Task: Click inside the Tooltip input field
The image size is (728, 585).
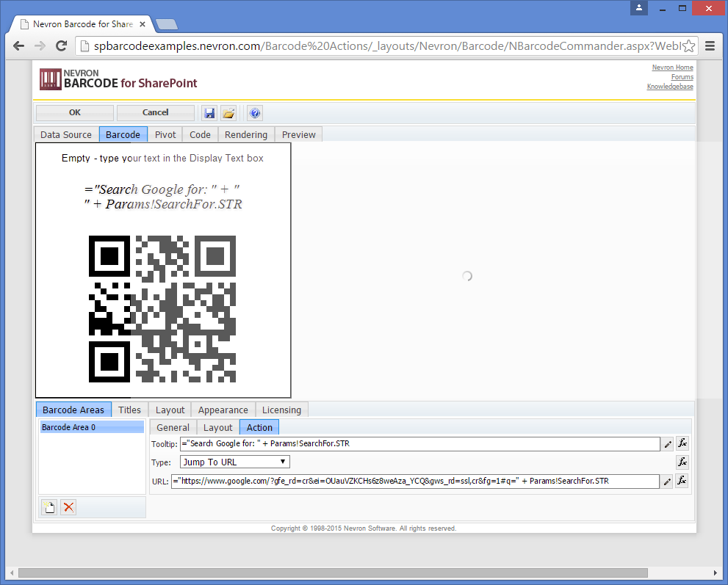Action: pos(420,443)
